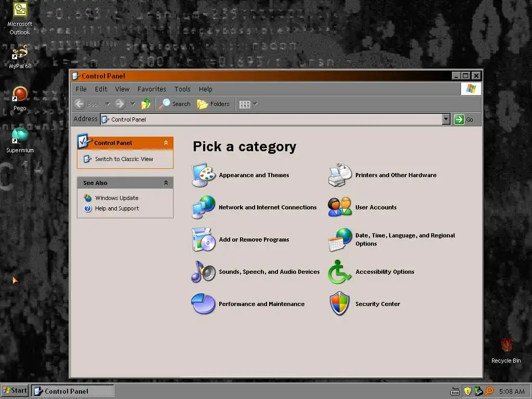Click the Windows Update link
Image resolution: width=532 pixels, height=399 pixels.
(117, 198)
